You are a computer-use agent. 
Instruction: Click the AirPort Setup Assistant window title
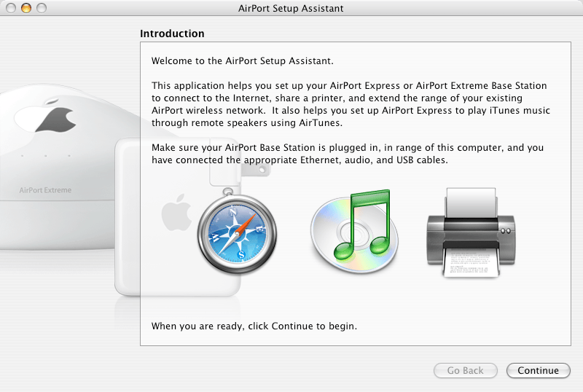[291, 8]
